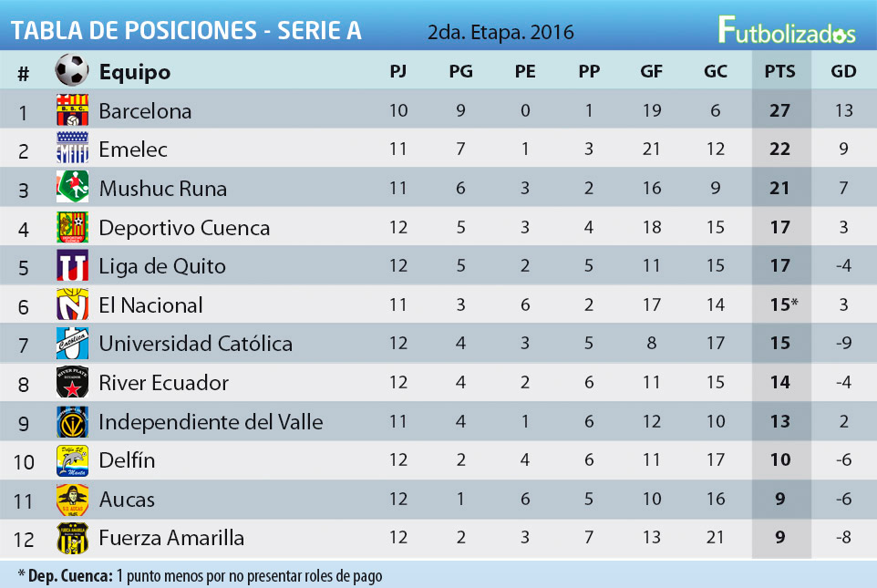Viewport: 877px width, 588px height.
Task: Click the Dep. Cuenca footnote text
Action: pos(200,575)
